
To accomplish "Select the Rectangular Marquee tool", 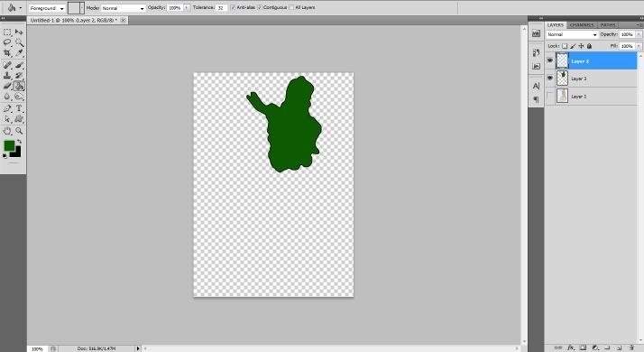I will tap(7, 32).
